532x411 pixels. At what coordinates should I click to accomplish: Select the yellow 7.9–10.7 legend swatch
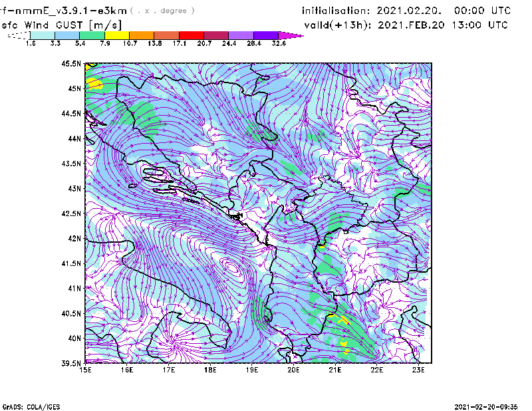(x=117, y=35)
